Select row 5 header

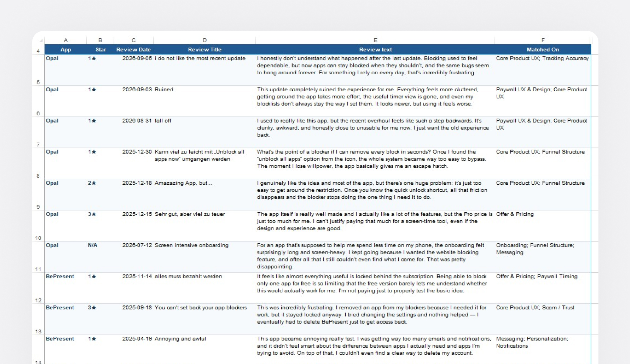pyautogui.click(x=38, y=70)
